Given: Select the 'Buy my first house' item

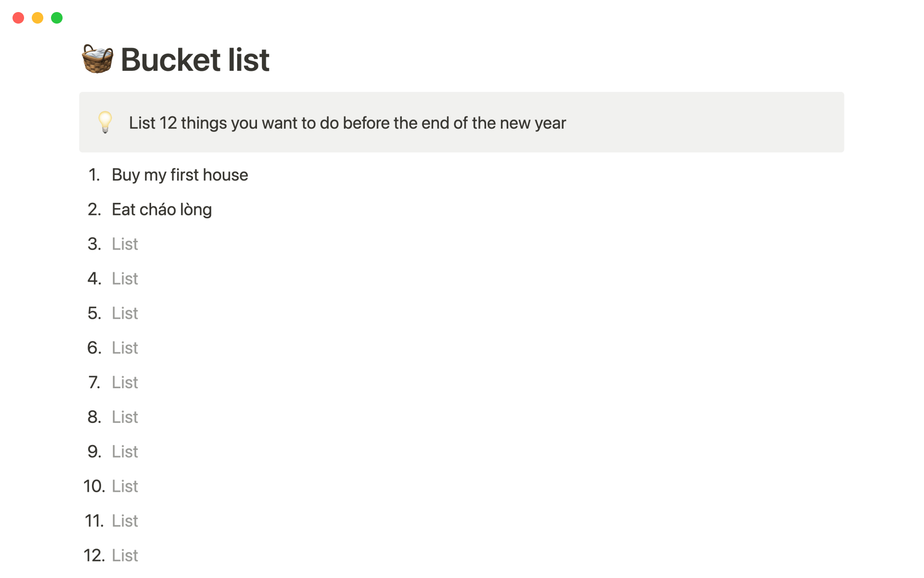Looking at the screenshot, I should [x=180, y=175].
